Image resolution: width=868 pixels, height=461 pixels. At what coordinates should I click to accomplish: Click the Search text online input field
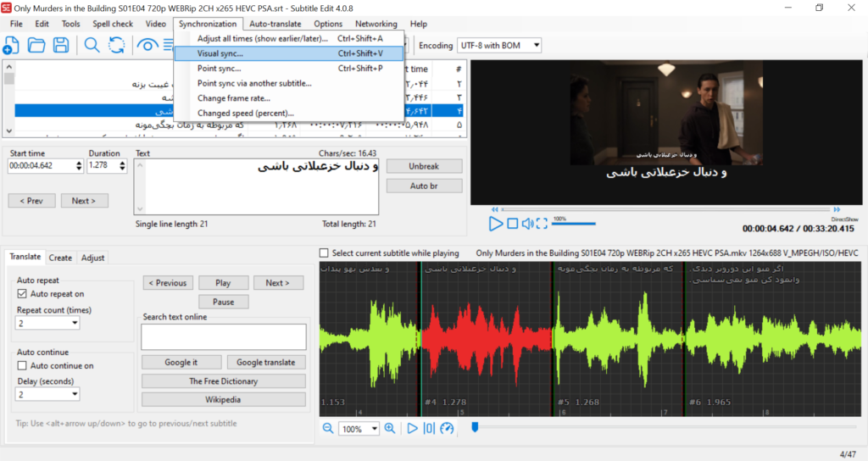point(224,337)
